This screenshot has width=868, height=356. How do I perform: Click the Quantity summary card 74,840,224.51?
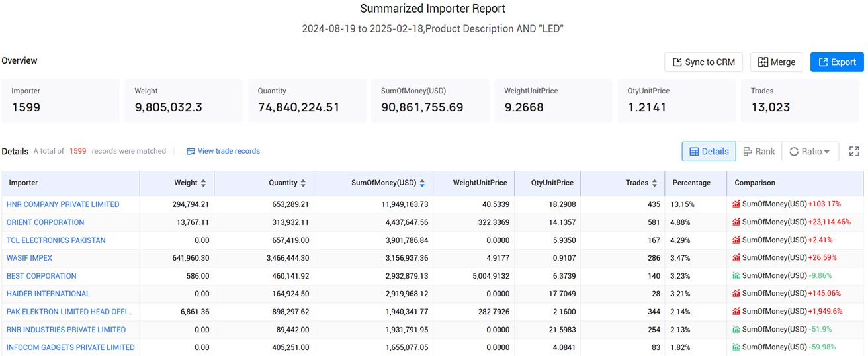point(307,101)
